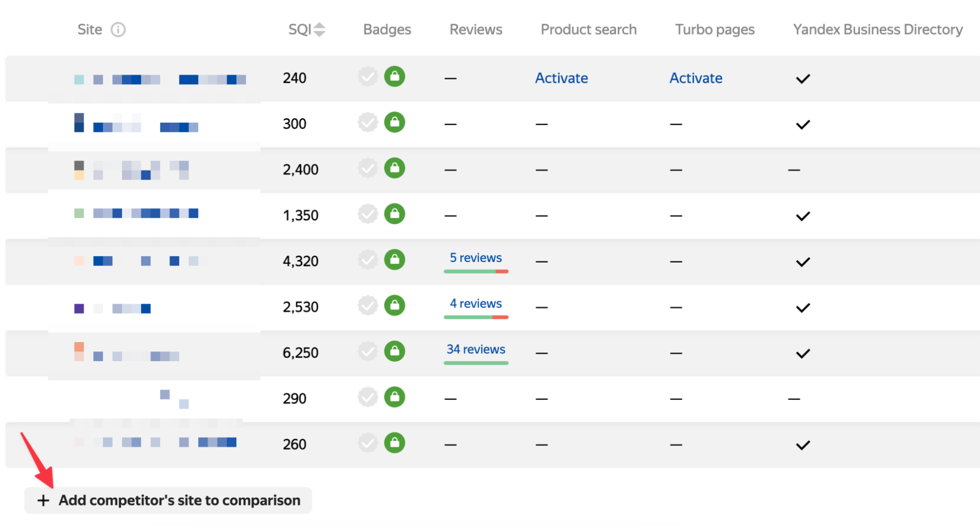Click the Yandex Business Directory column header
Image resolution: width=980 pixels, height=526 pixels.
(878, 30)
